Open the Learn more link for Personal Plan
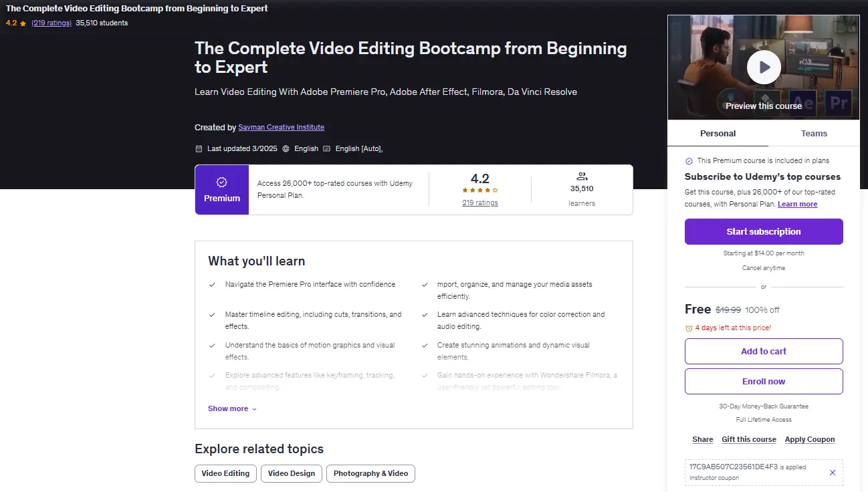 click(797, 204)
